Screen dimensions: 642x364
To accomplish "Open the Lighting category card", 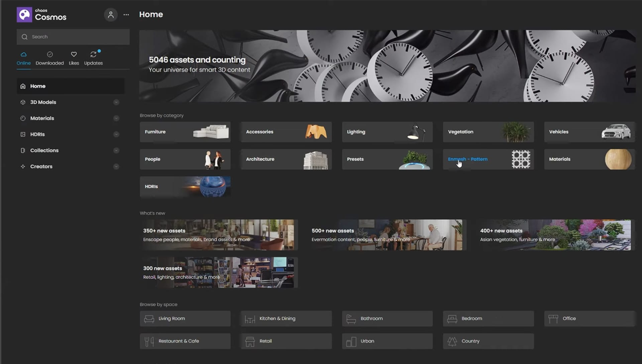I will pos(387,132).
